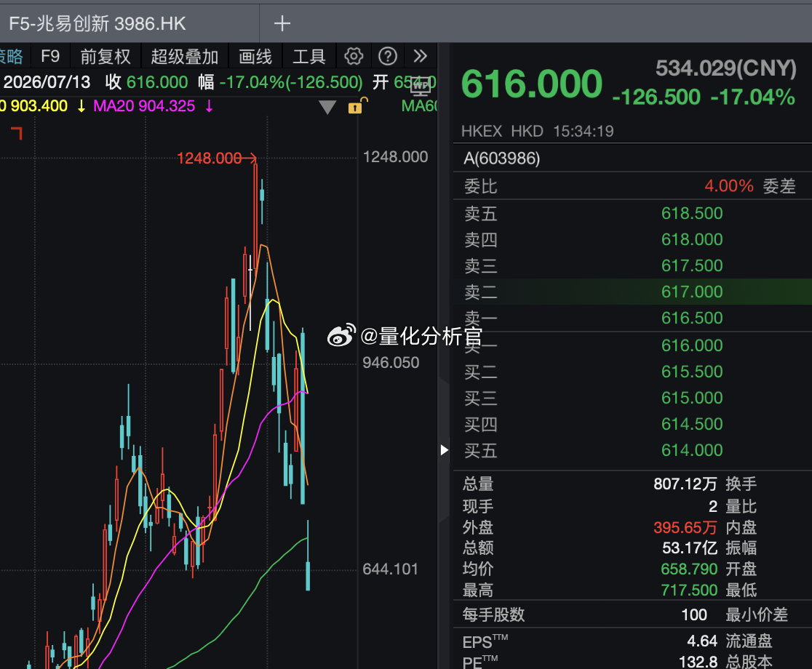812x669 pixels.
Task: Click 总量 value 807.12万
Action: click(x=685, y=484)
